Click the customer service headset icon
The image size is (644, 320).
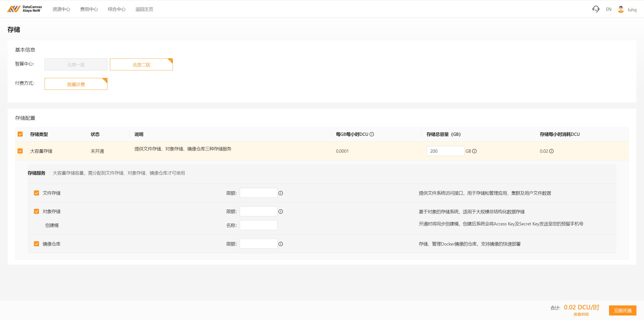pyautogui.click(x=596, y=9)
